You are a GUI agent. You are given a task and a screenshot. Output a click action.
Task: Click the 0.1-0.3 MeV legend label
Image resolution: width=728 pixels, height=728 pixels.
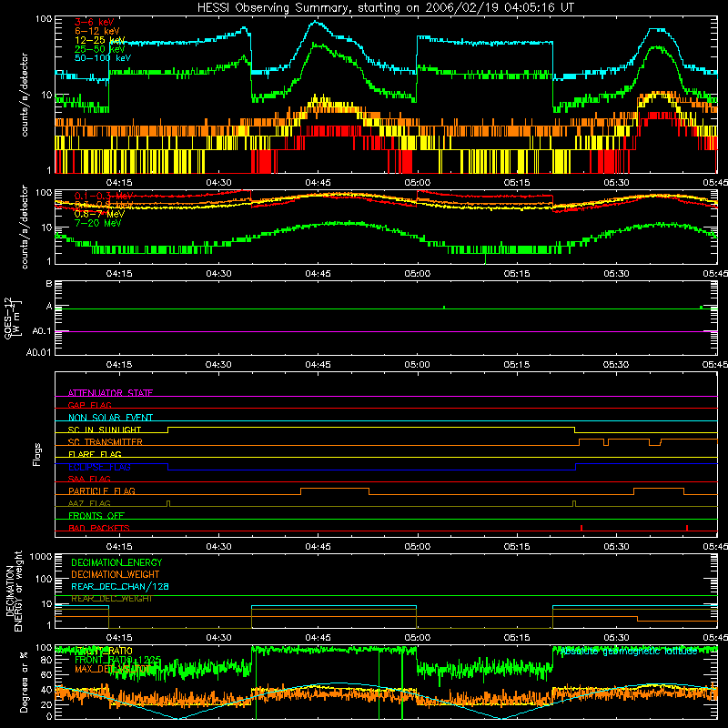coord(104,196)
